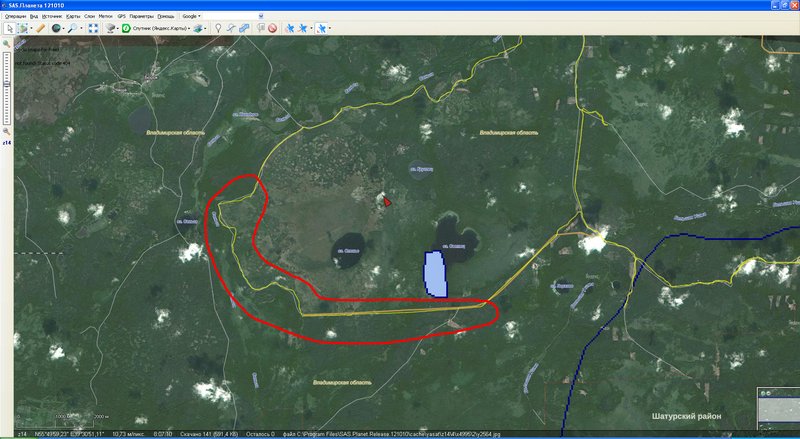This screenshot has width=800, height=439.
Task: Open the GPS menu
Action: point(121,16)
